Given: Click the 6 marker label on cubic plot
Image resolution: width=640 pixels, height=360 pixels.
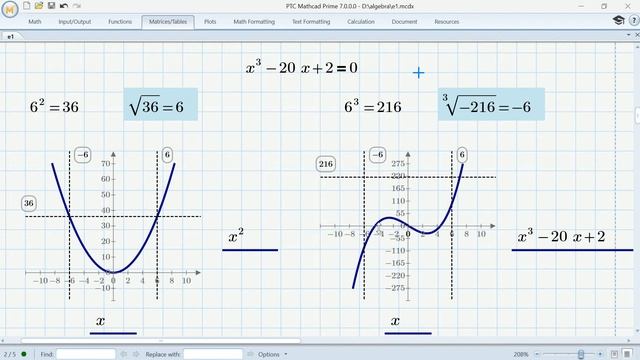Looking at the screenshot, I should pyautogui.click(x=462, y=155).
